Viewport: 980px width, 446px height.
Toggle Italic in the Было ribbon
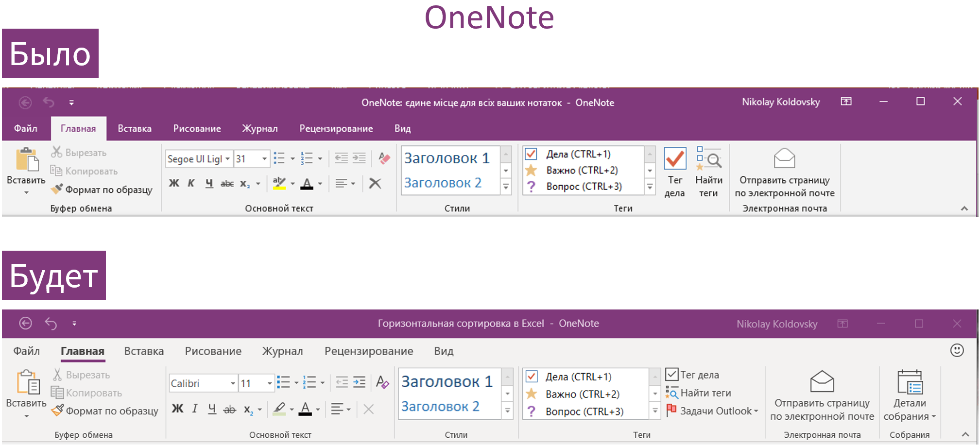click(191, 183)
